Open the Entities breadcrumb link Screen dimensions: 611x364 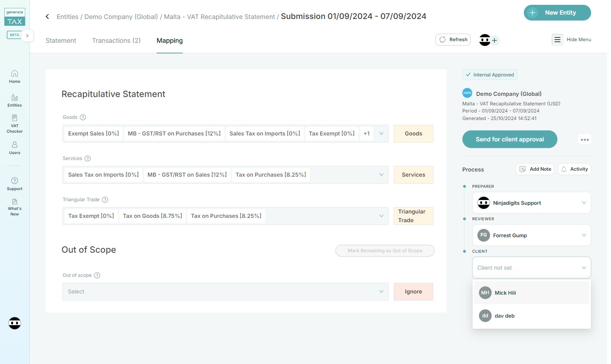[x=67, y=17]
